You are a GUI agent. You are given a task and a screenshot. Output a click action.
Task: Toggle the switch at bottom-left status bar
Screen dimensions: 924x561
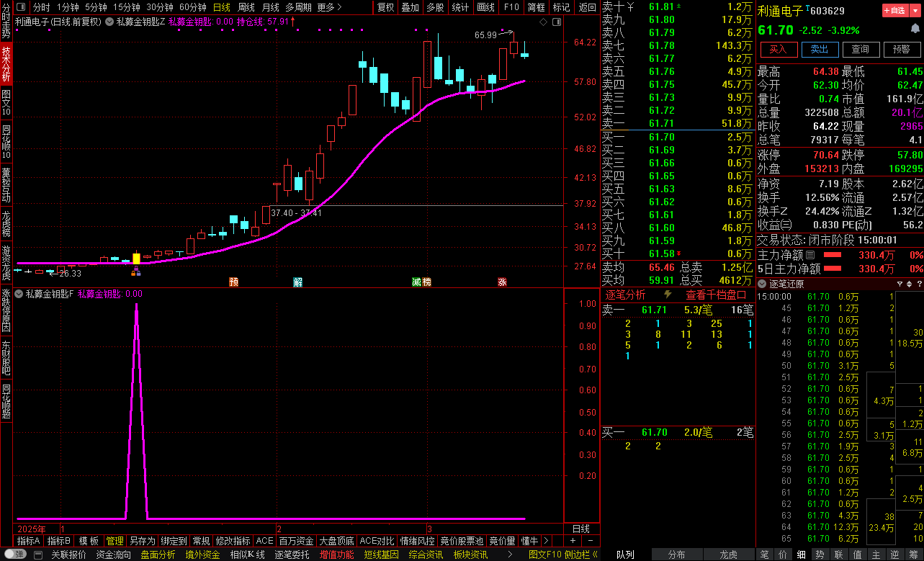point(14,555)
